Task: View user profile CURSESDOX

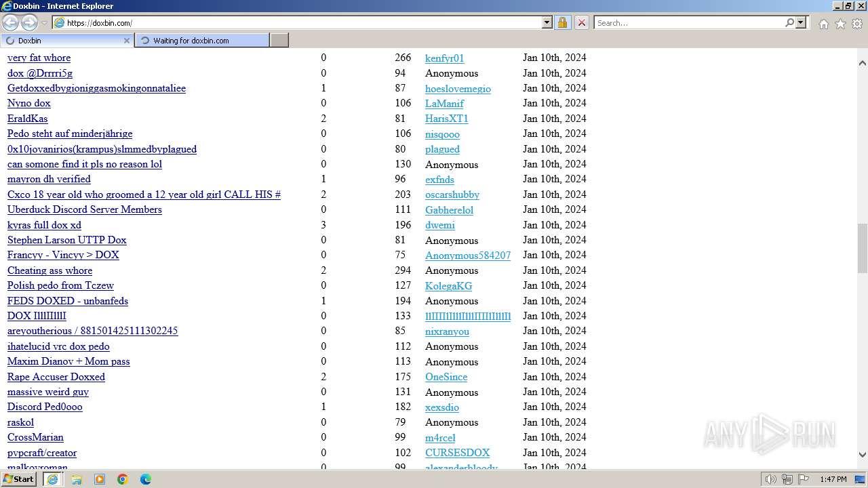Action: coord(457,453)
